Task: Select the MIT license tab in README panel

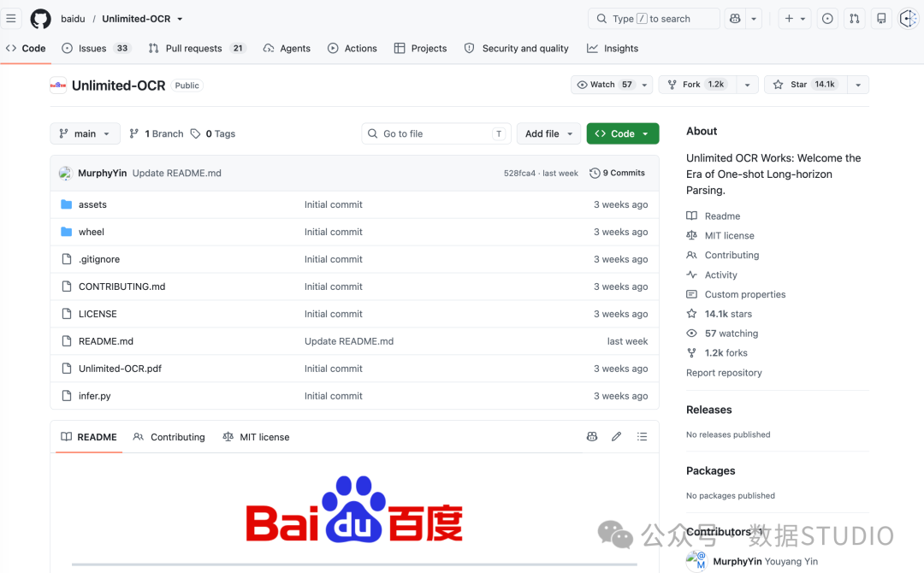Action: [256, 437]
